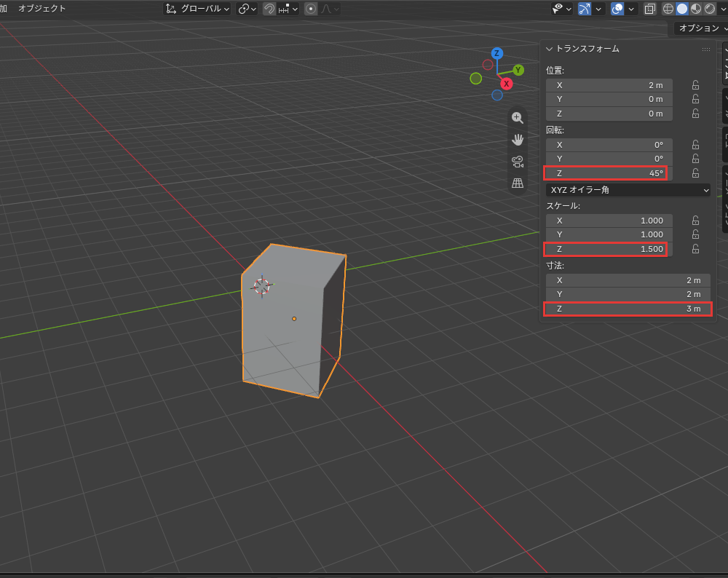This screenshot has width=728, height=578.
Task: Select rendered viewport shading
Action: click(x=710, y=9)
